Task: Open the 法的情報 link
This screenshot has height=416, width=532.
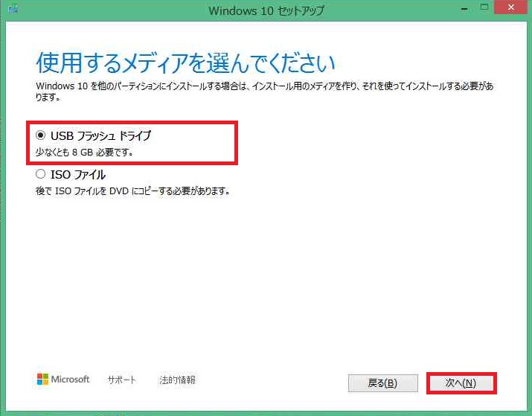Action: pos(177,380)
